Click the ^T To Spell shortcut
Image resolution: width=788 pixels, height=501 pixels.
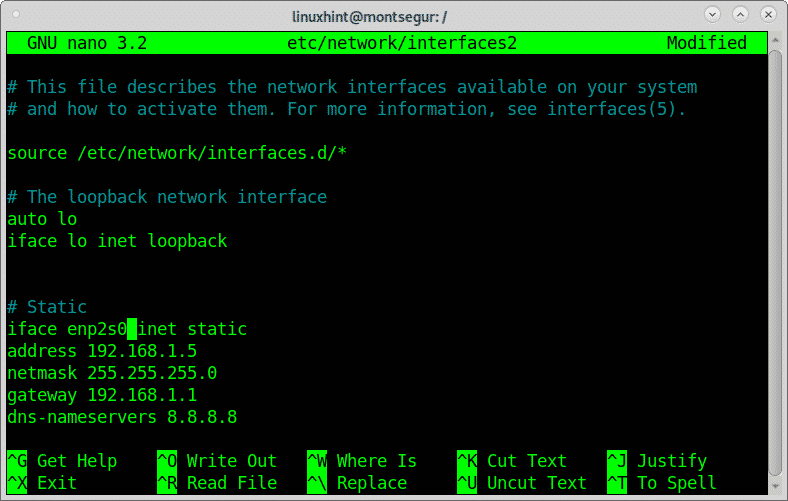point(661,483)
